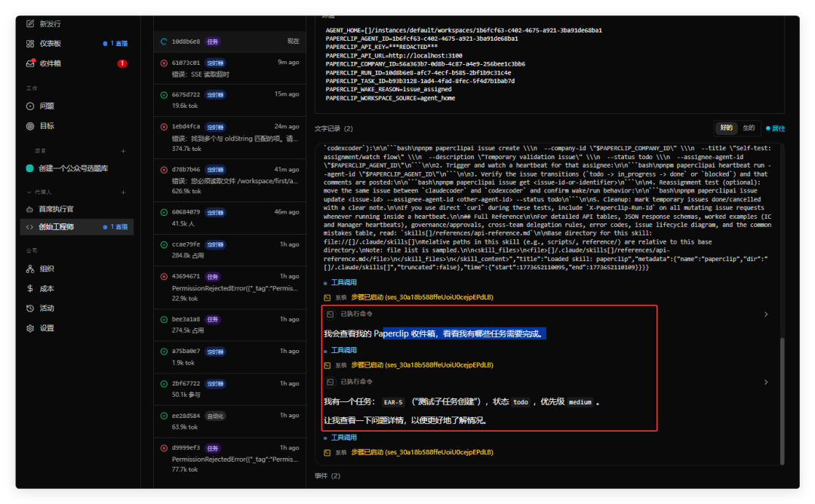Click the 设置 gear icon
The height and width of the screenshot is (504, 815).
(x=30, y=328)
